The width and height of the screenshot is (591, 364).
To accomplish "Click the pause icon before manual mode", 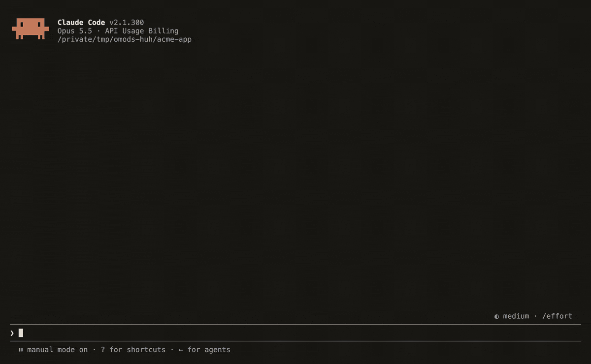I will click(21, 350).
